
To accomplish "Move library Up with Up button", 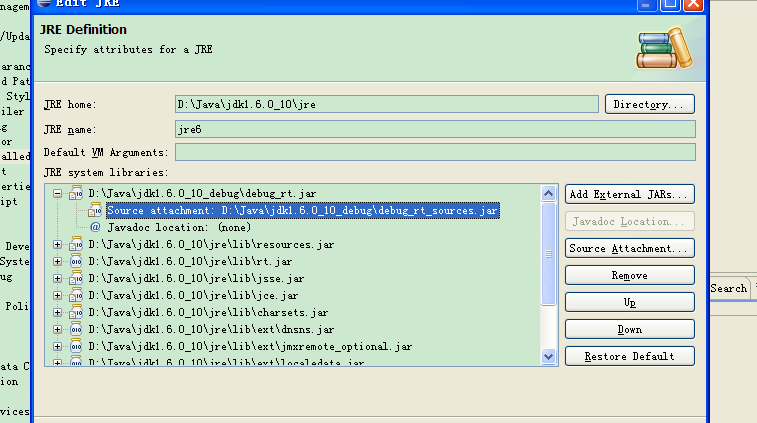I will (630, 302).
